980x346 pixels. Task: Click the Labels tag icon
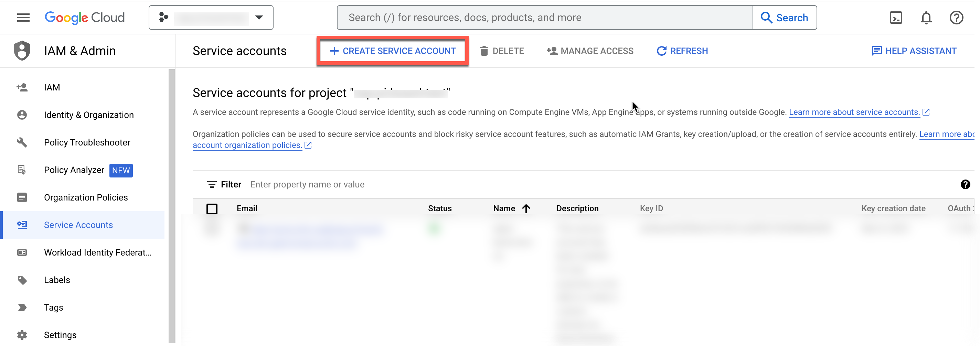pos(22,280)
